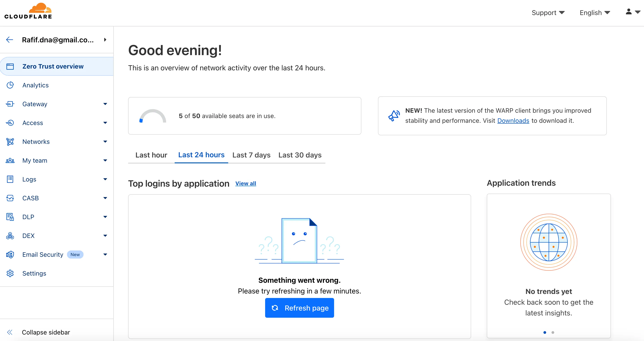
Task: Collapse the sidebar with the double chevron
Action: pyautogui.click(x=10, y=332)
